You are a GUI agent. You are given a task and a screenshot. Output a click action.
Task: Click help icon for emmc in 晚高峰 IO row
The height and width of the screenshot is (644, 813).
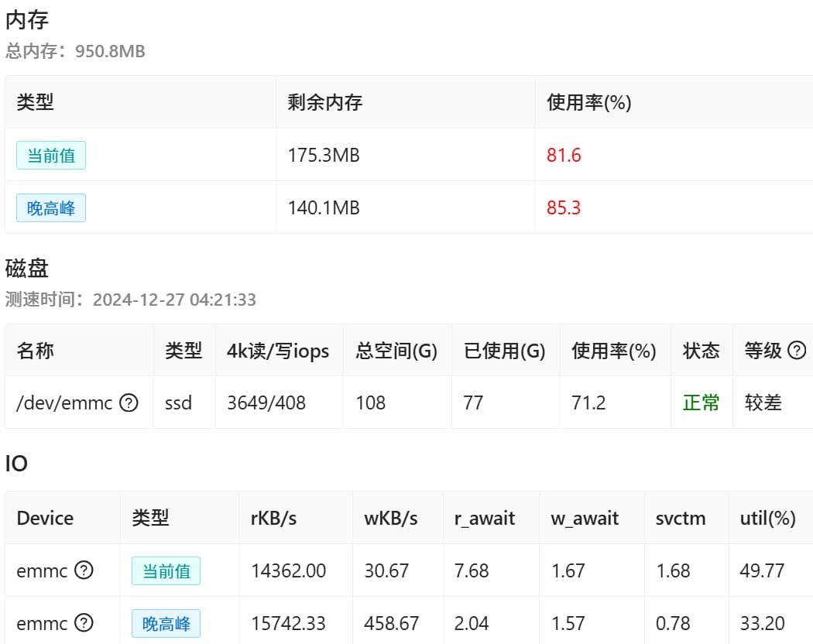[x=84, y=623]
